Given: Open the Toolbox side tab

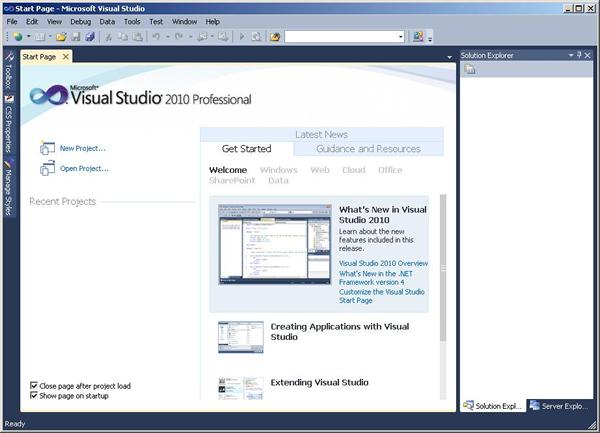Looking at the screenshot, I should pos(9,71).
